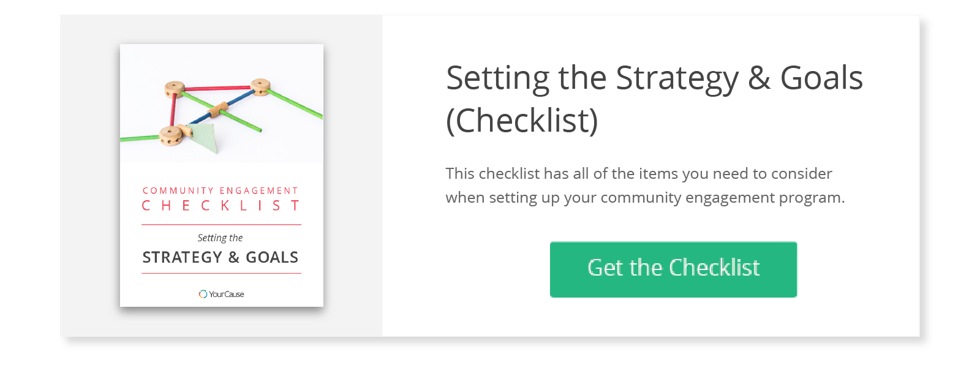
Task: Click the red COMMUNITY ENGAGEMENT cover text
Action: click(x=221, y=191)
